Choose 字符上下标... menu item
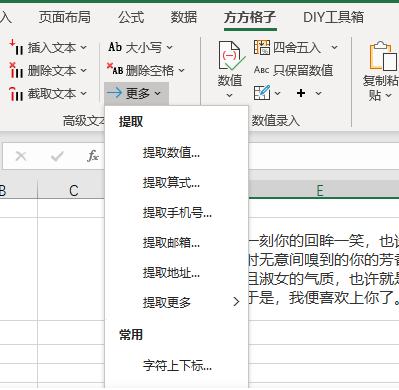This screenshot has height=390, width=399. pos(177,366)
